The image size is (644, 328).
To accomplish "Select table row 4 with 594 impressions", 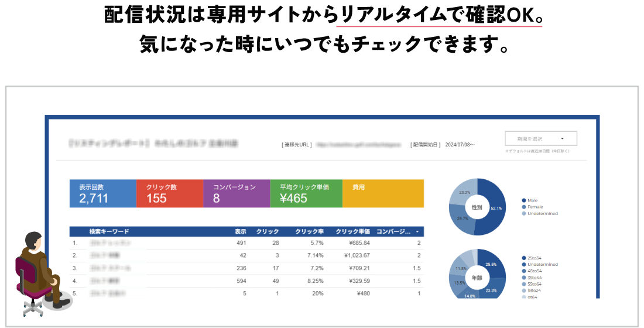I will pos(246,281).
